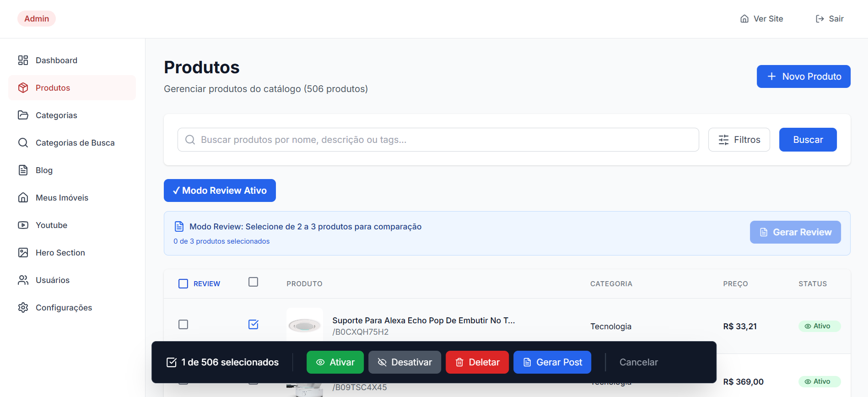Toggle the select-all checkbox beside PRODUTO header
Viewport: 868px width, 397px height.
(x=253, y=282)
